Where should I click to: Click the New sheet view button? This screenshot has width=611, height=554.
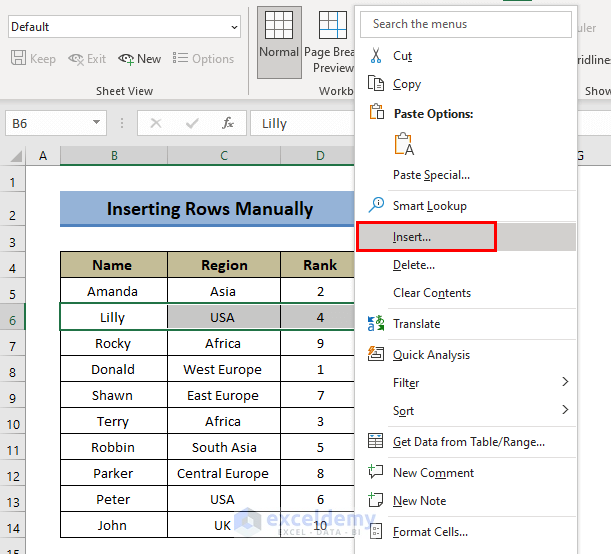tap(140, 59)
